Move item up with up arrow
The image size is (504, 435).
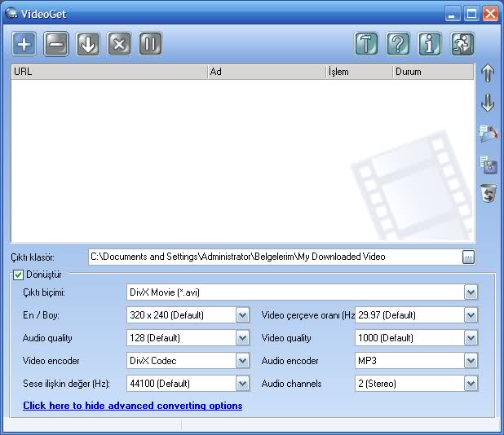(488, 72)
